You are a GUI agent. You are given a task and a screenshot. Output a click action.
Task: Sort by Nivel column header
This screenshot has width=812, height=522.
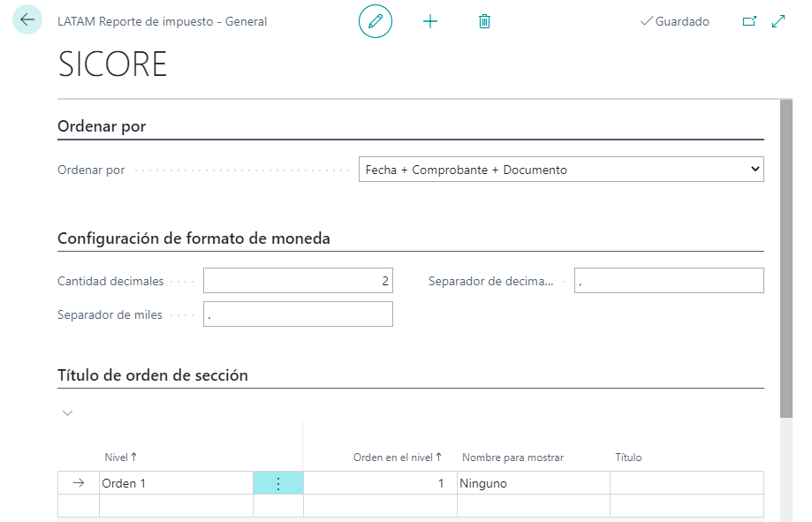(x=121, y=458)
